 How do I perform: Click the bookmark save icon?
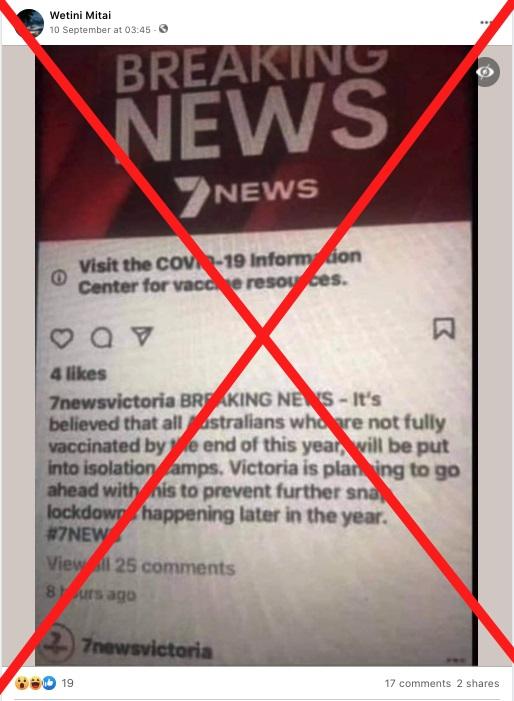(x=444, y=329)
